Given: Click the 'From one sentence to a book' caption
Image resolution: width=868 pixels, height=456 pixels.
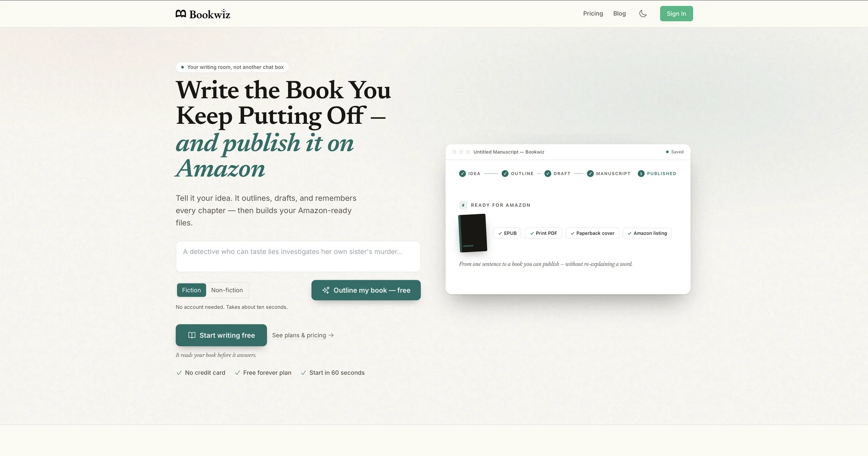Looking at the screenshot, I should tap(546, 264).
